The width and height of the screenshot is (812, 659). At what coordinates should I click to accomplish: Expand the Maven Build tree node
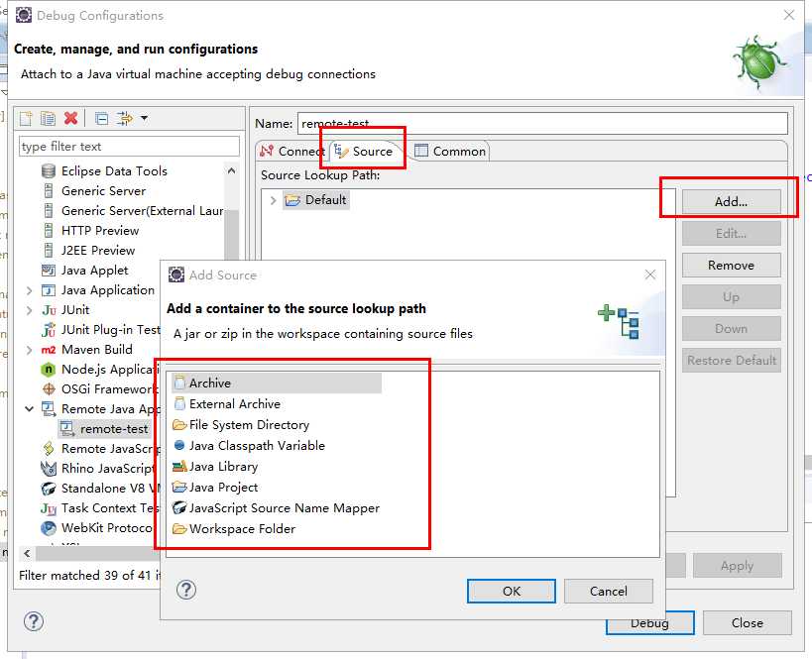click(29, 350)
